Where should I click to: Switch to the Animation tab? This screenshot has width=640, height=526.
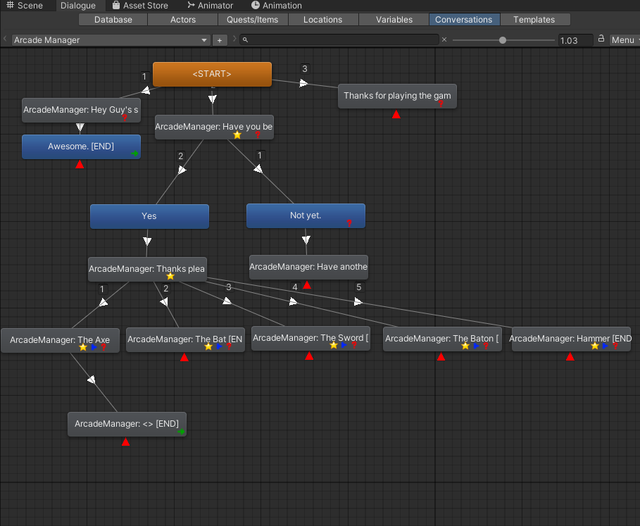[x=276, y=5]
